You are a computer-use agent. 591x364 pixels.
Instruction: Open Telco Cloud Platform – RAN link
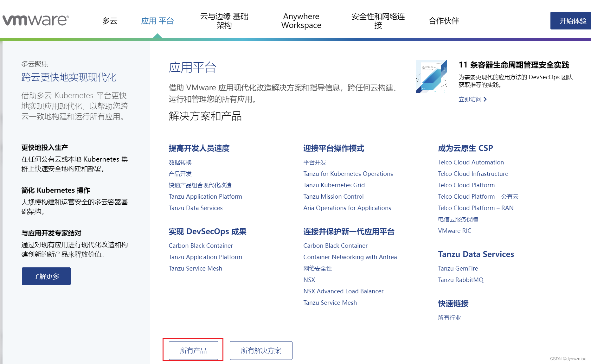(x=476, y=208)
